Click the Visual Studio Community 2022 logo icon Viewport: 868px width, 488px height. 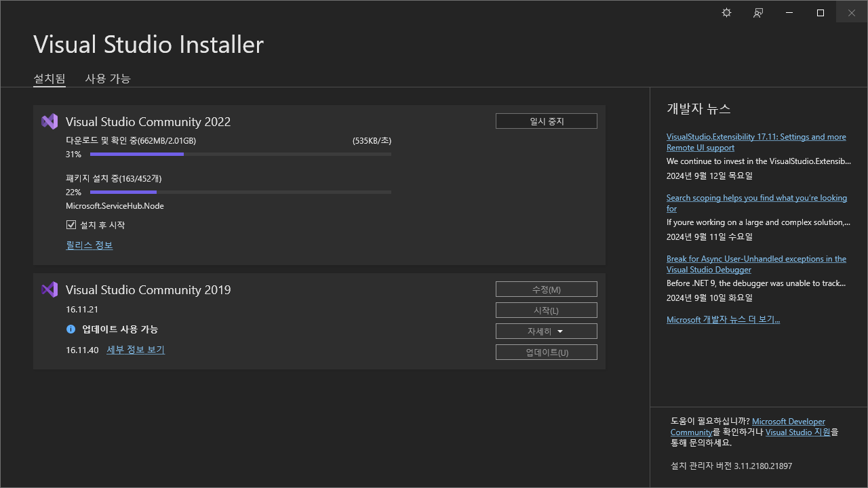[x=50, y=121]
